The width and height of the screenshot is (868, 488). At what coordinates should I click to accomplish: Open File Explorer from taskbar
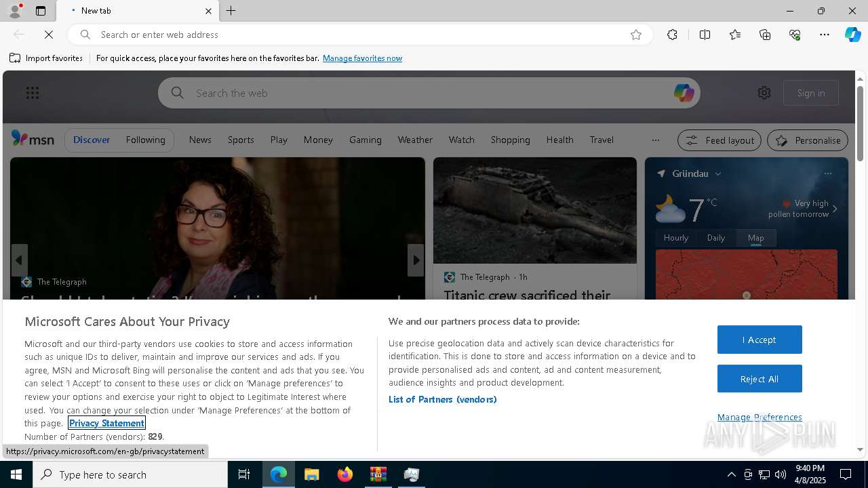point(311,474)
